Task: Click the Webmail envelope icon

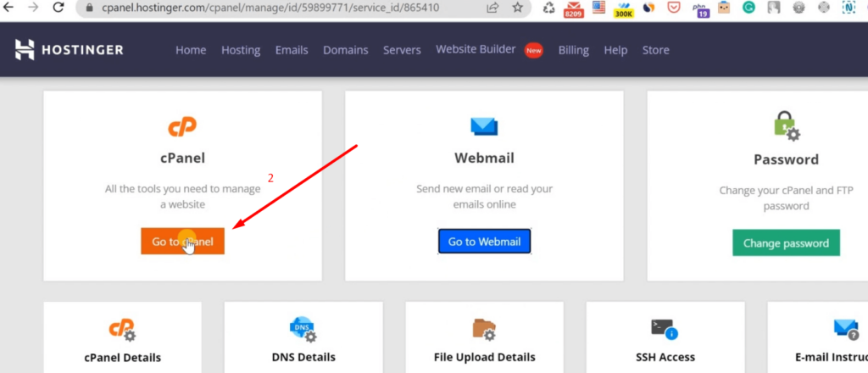Action: [484, 126]
